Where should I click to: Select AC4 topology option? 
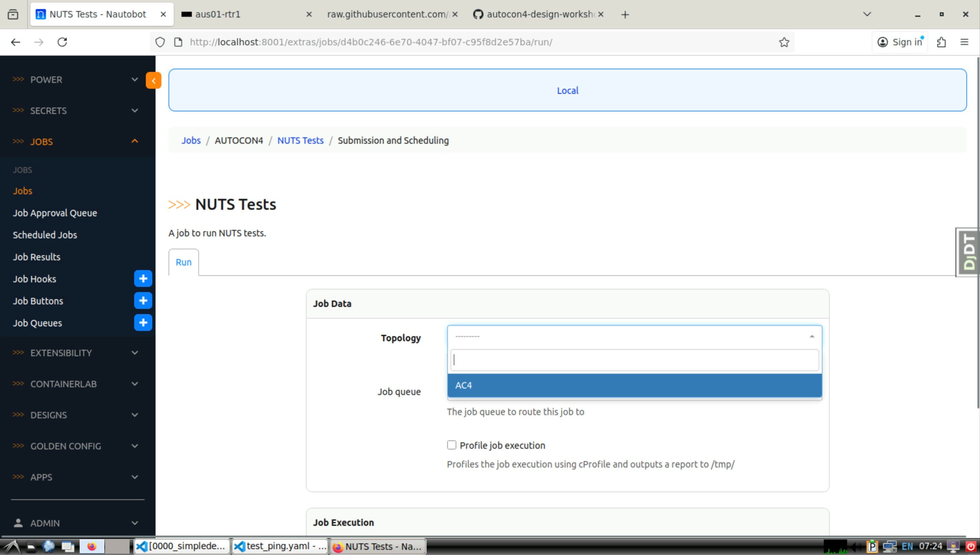[634, 385]
